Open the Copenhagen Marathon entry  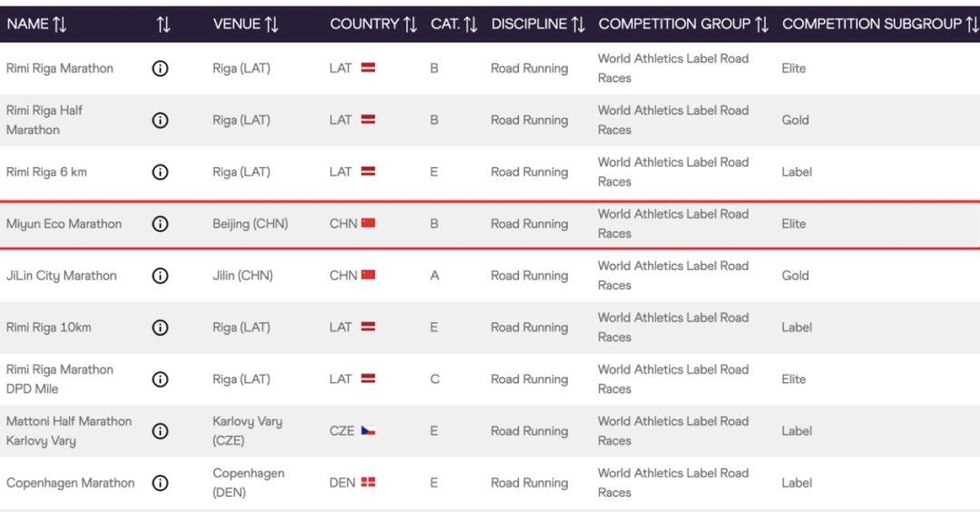point(70,483)
